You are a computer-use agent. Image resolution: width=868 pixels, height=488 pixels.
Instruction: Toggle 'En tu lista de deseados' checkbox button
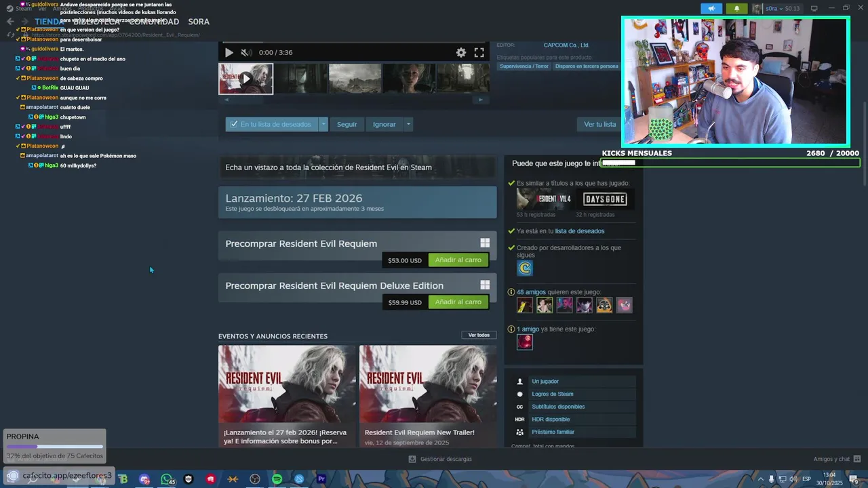click(x=272, y=124)
